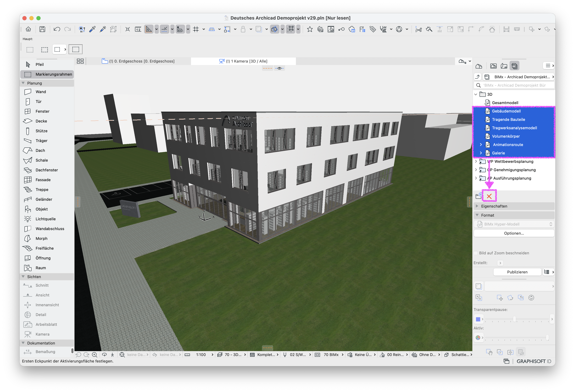Click the Undo arrow in toolbar

(57, 29)
